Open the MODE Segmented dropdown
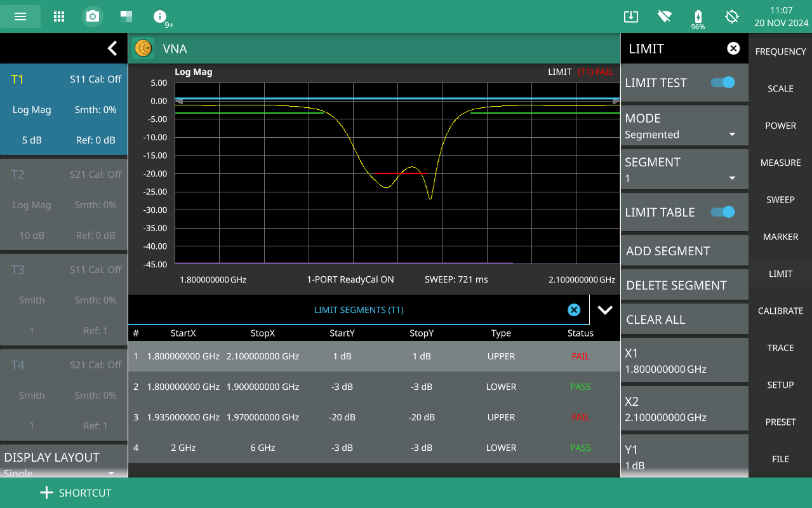812x508 pixels. coord(684,126)
